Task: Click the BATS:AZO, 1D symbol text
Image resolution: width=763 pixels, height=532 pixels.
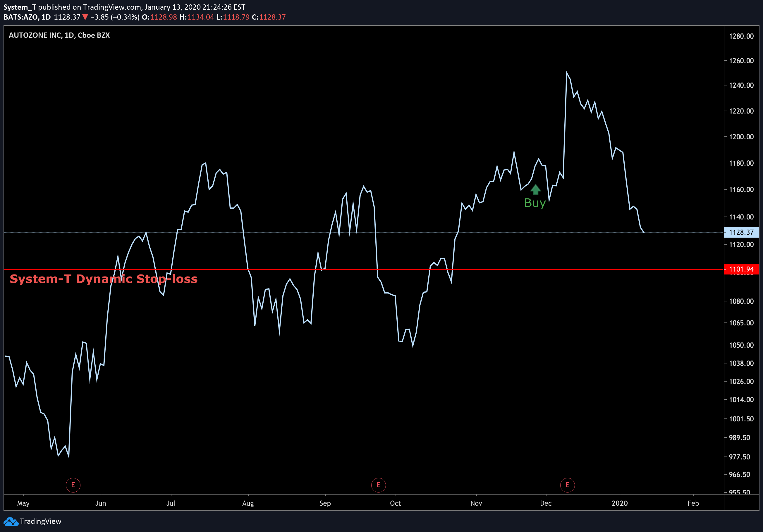Action: 27,17
